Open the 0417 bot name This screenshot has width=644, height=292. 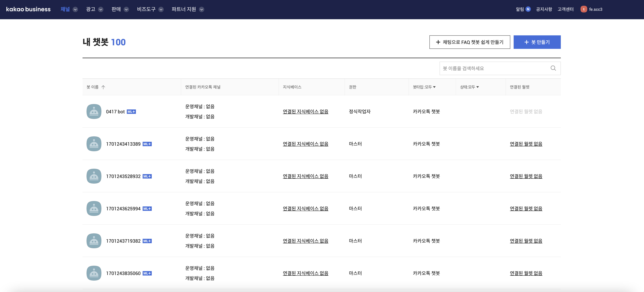click(x=115, y=112)
